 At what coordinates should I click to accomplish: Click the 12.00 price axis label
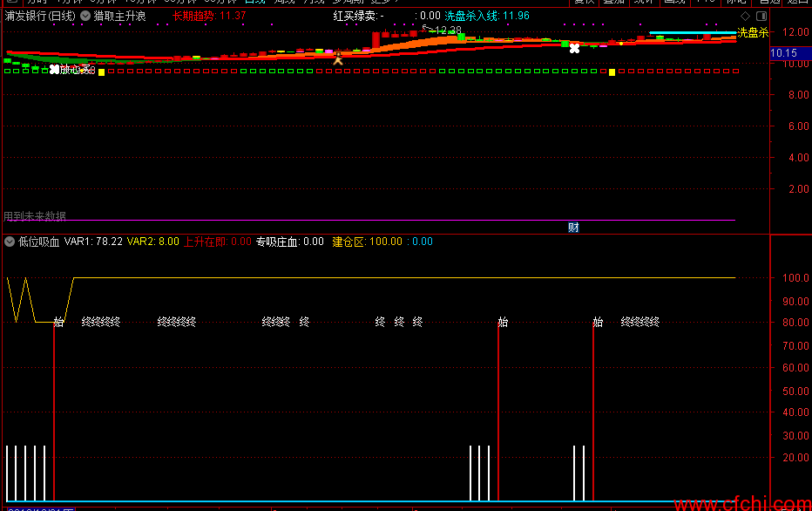tap(795, 32)
